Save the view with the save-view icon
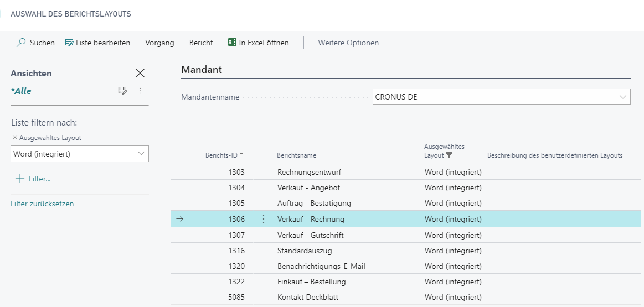The height and width of the screenshot is (307, 644). 122,91
